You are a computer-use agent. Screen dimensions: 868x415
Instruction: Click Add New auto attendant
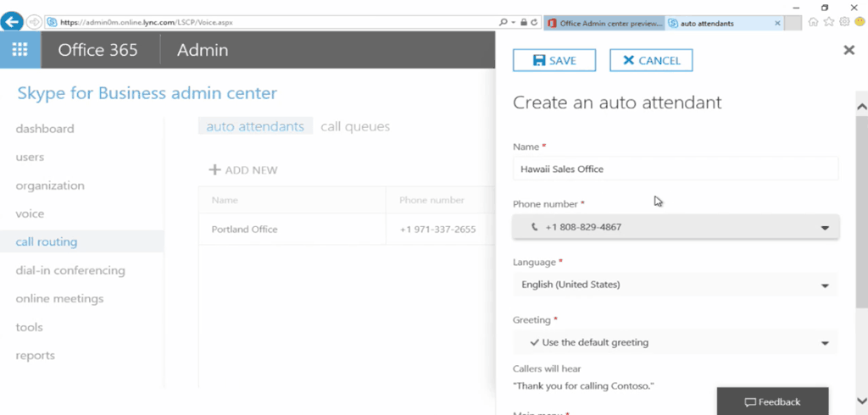click(x=243, y=170)
